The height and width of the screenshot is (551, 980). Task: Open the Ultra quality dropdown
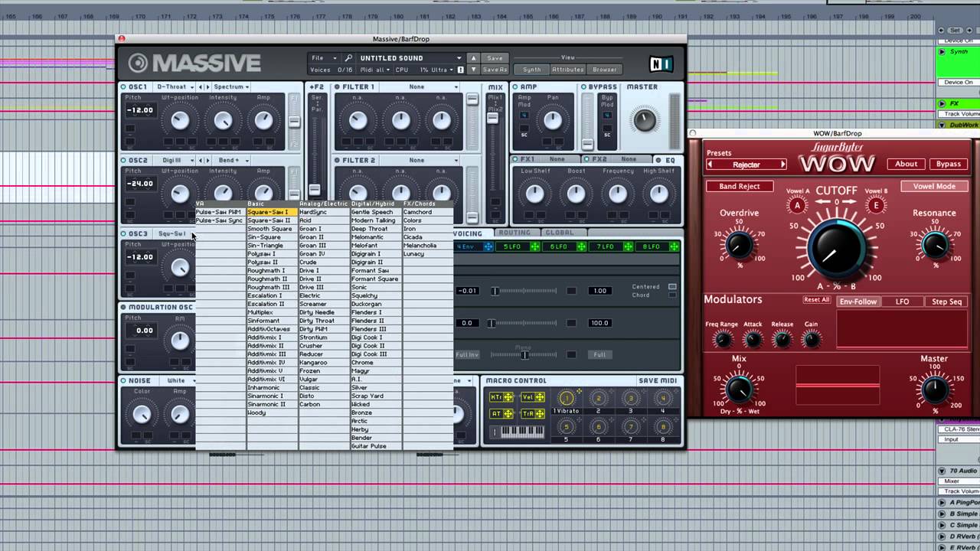click(442, 70)
